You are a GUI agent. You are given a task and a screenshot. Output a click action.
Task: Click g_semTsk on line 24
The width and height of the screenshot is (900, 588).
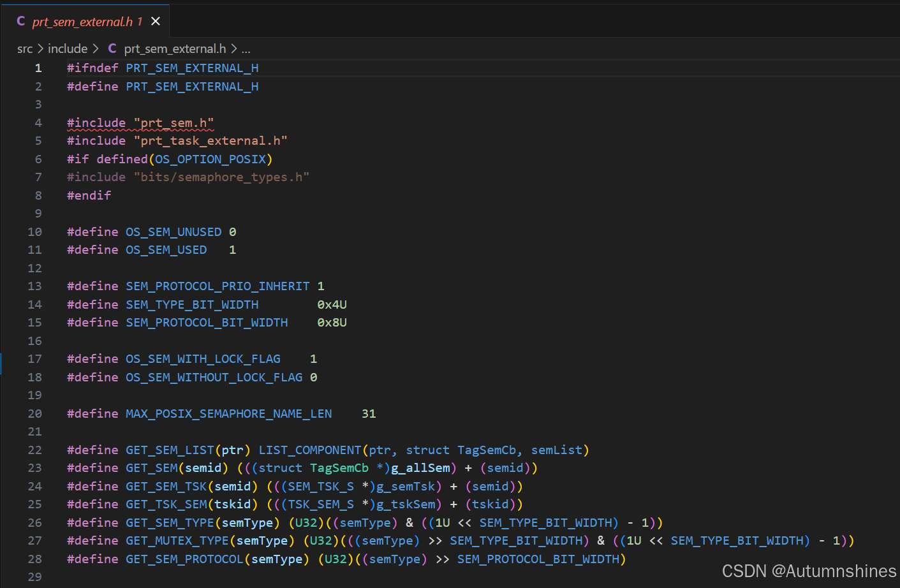406,487
